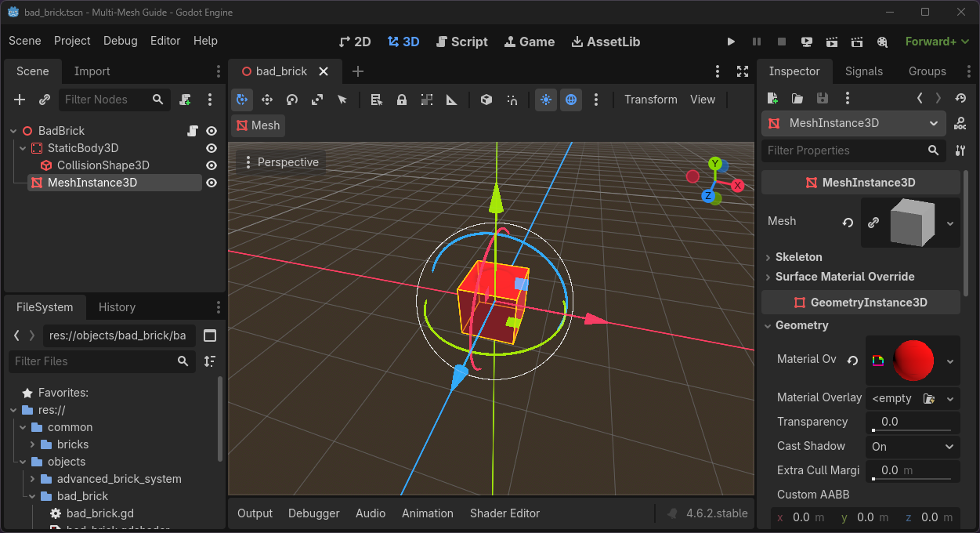This screenshot has height=533, width=980.
Task: Select the Scale mode tool
Action: point(317,100)
